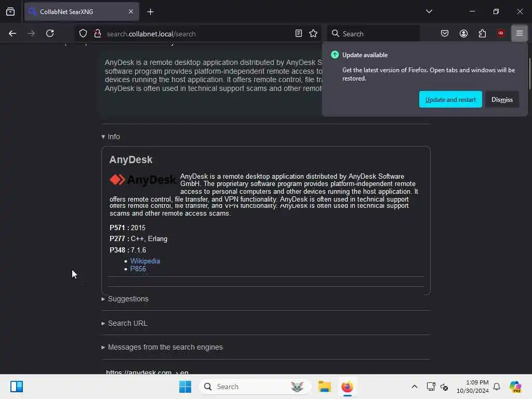Click the taskbar Search box
The image size is (532, 399).
[x=255, y=387]
